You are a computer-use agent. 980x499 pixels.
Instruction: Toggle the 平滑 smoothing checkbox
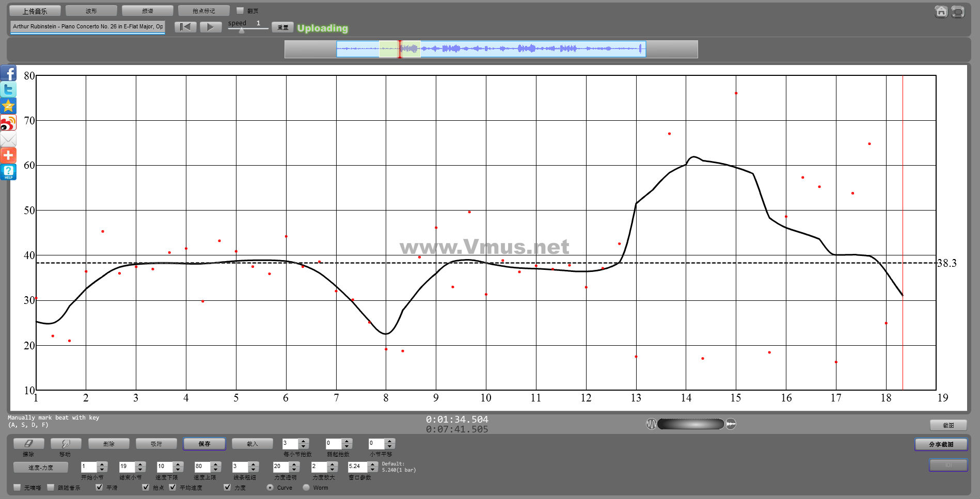click(99, 487)
